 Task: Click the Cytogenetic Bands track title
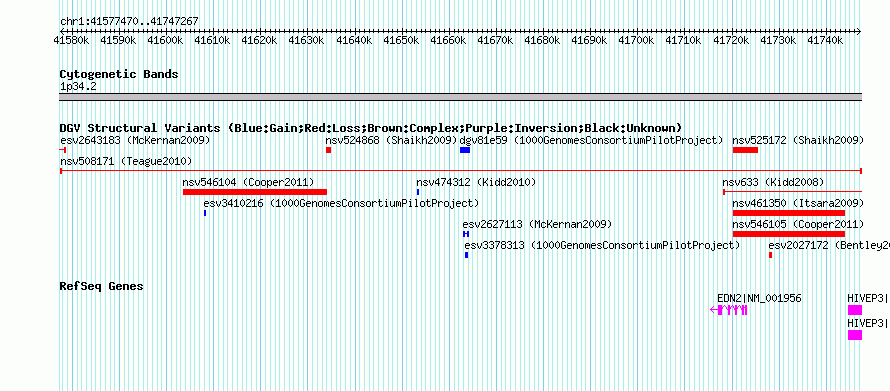(119, 74)
